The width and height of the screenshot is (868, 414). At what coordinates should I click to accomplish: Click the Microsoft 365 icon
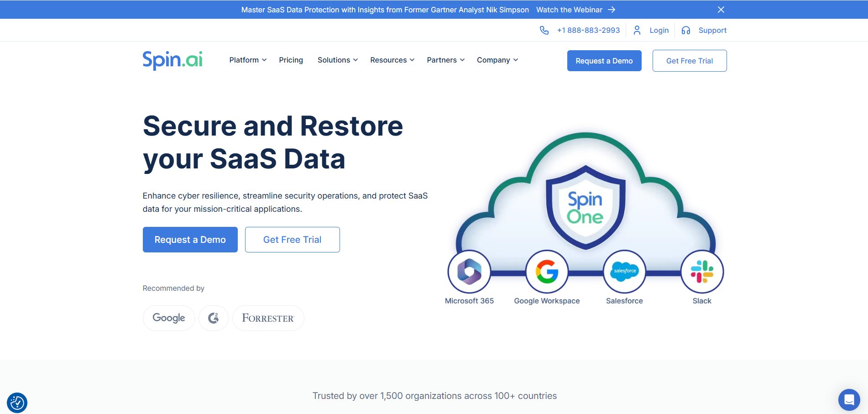tap(469, 272)
